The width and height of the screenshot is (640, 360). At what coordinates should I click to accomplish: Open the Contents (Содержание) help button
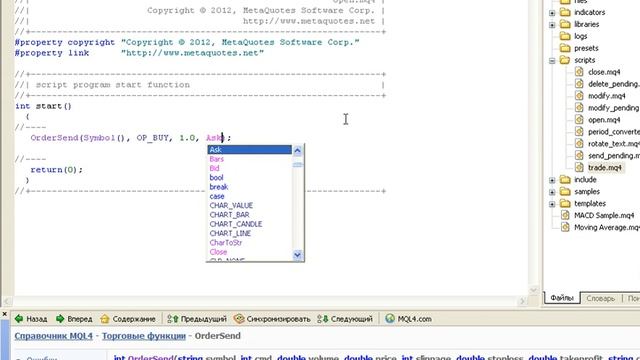click(x=128, y=319)
